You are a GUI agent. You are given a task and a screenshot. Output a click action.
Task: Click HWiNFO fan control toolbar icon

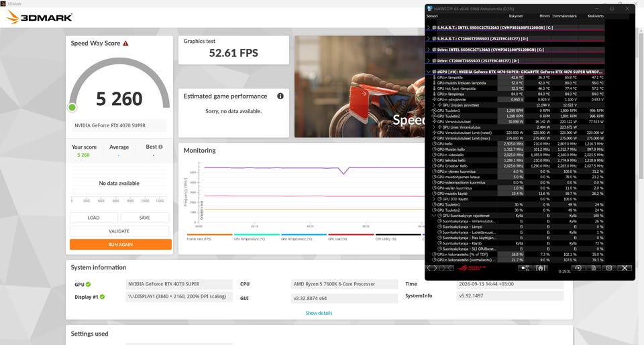pyautogui.click(x=541, y=268)
